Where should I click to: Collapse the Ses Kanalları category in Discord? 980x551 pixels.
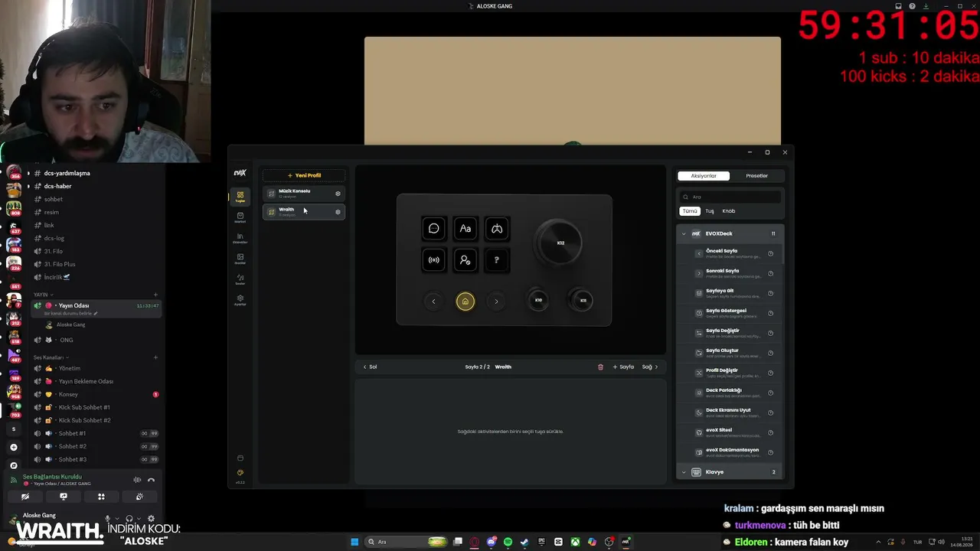click(x=51, y=357)
